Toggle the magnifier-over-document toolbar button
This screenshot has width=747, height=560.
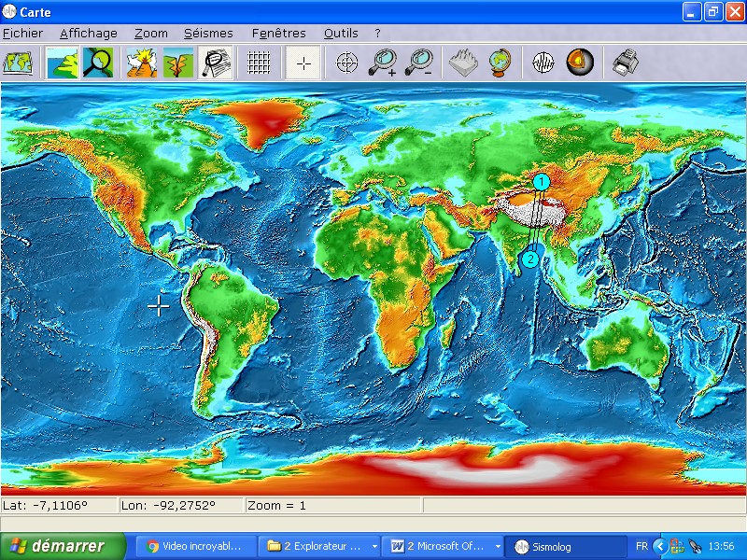click(x=215, y=63)
